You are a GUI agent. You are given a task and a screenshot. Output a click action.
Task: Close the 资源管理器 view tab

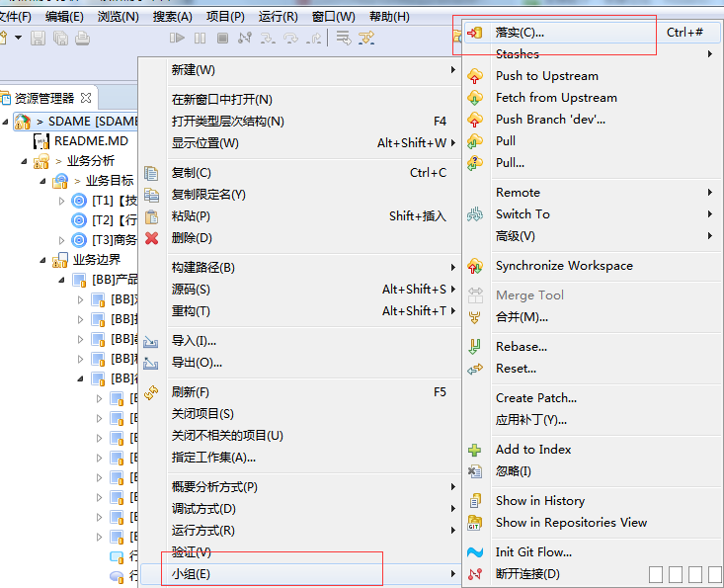(x=86, y=98)
